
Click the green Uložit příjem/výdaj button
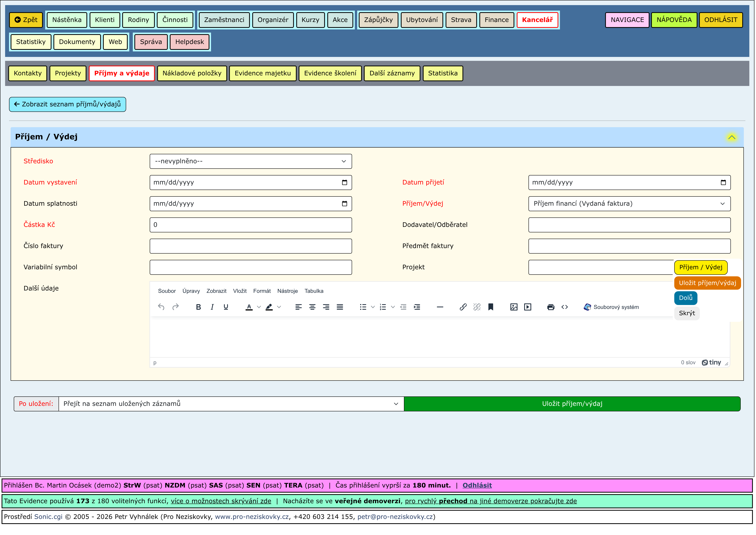(x=572, y=404)
